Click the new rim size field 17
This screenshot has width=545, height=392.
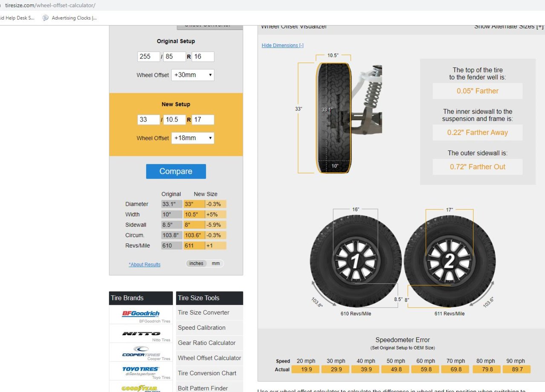click(x=203, y=120)
